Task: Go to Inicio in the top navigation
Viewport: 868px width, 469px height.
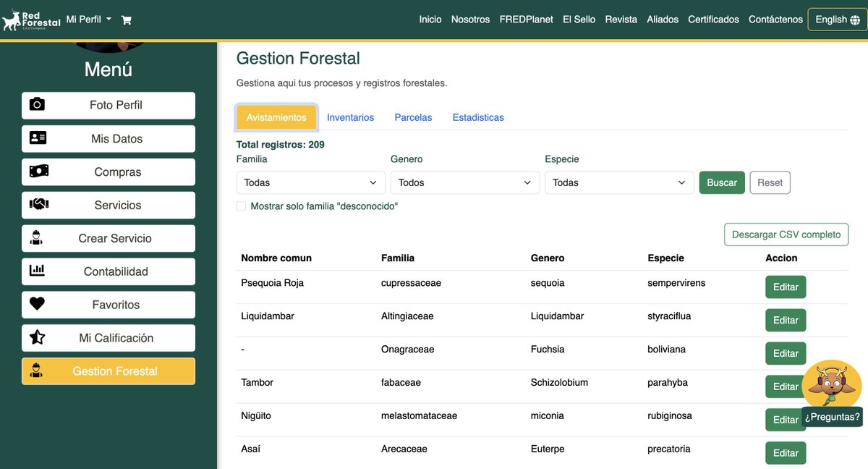Action: [430, 20]
